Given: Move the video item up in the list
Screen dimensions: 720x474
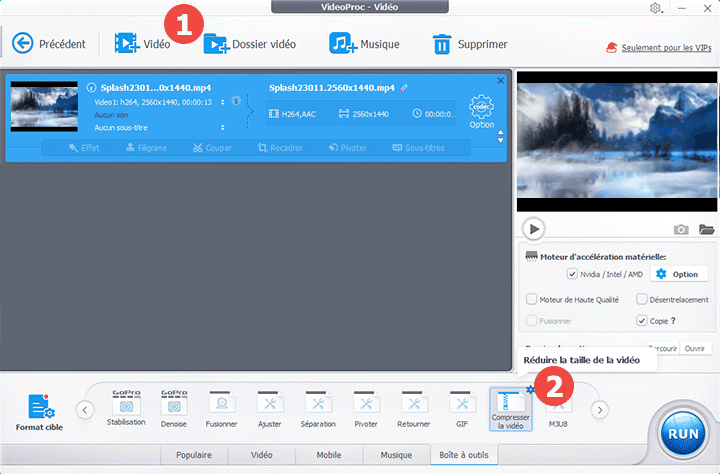Looking at the screenshot, I should tap(501, 133).
